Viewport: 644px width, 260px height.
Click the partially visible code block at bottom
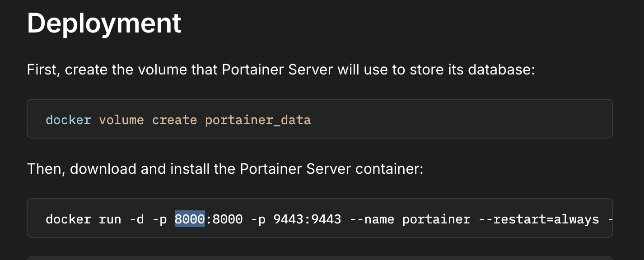320,257
